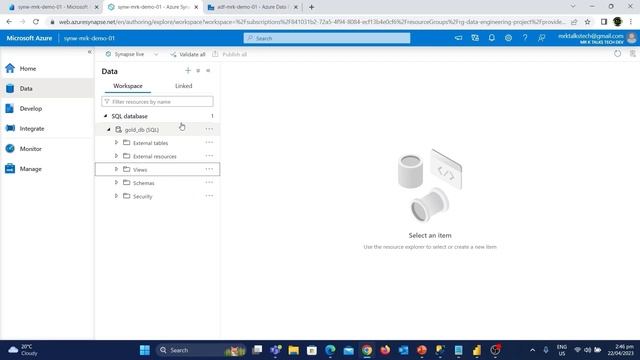Image resolution: width=640 pixels, height=360 pixels.
Task: Switch to the Linked tab
Action: pyautogui.click(x=183, y=86)
